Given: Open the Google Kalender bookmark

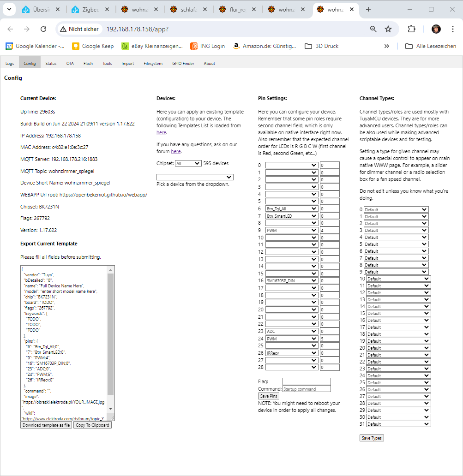Looking at the screenshot, I should (x=35, y=46).
